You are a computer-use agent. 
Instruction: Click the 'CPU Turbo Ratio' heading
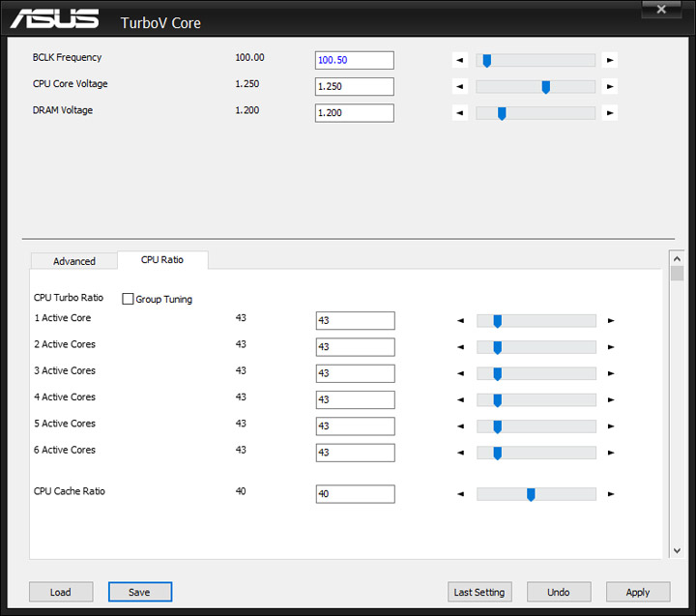69,298
